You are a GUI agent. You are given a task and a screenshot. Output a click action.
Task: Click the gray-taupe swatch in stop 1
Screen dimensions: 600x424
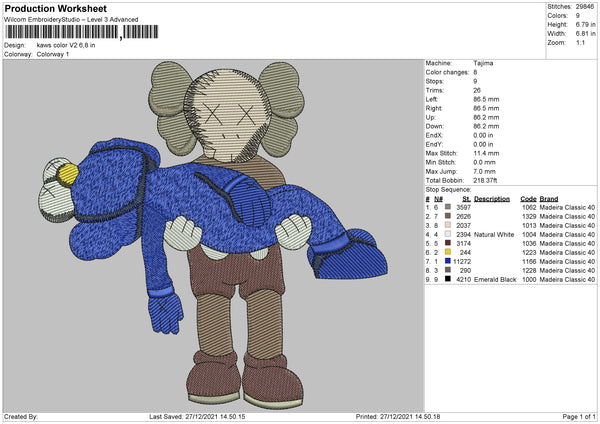click(449, 206)
